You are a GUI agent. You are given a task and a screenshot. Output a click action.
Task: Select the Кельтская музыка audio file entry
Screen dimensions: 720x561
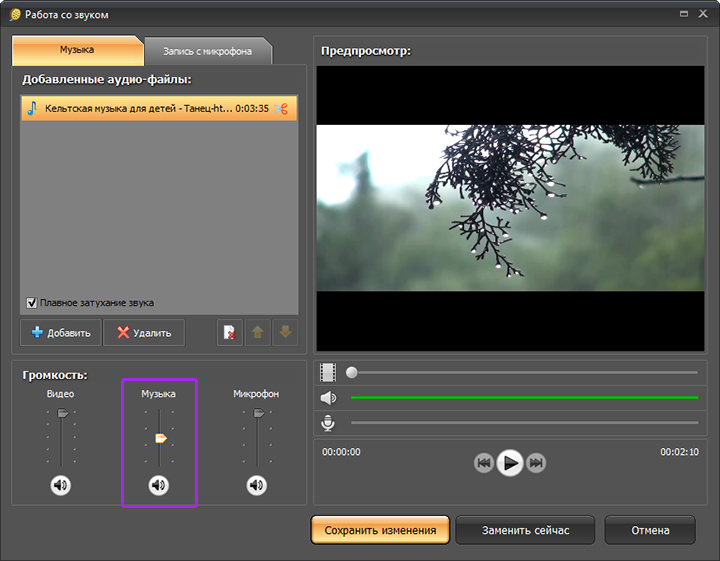(x=140, y=109)
